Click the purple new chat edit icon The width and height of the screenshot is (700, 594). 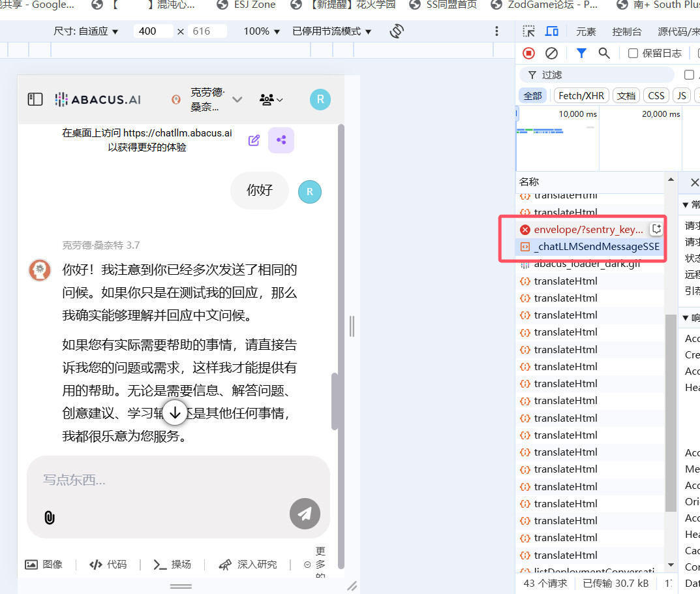(x=254, y=140)
